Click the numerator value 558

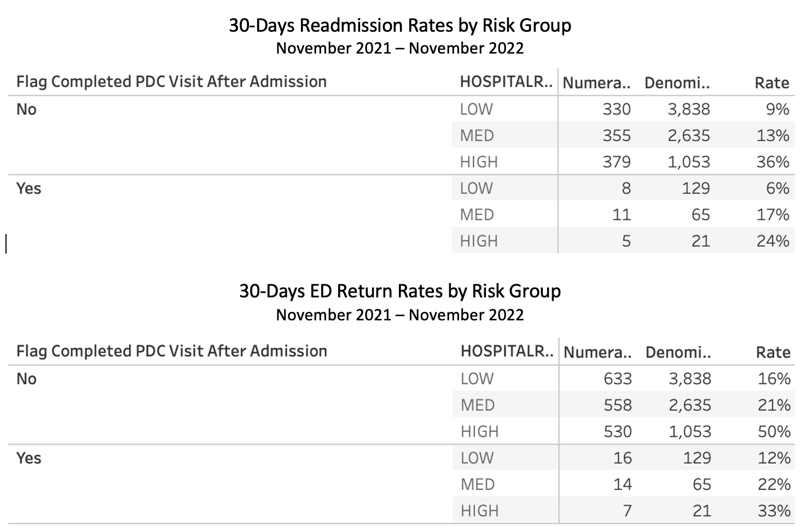617,405
